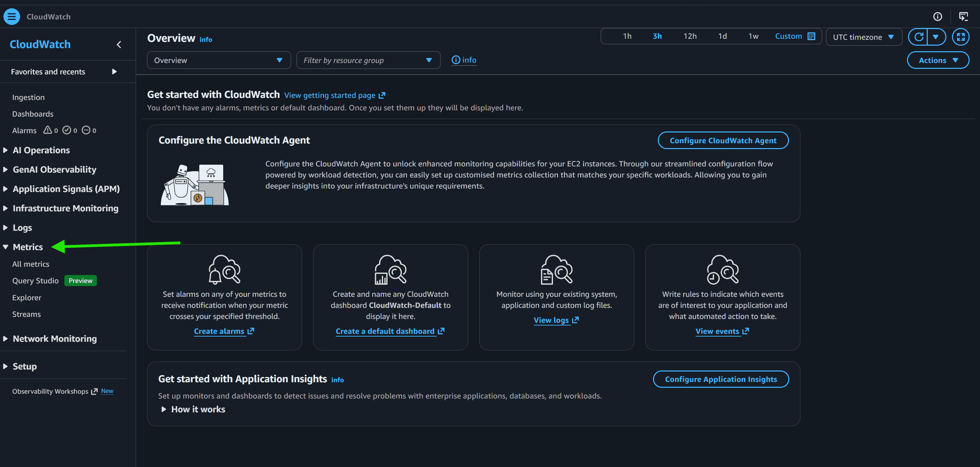Open the Filter by resource group dropdown

(x=368, y=60)
